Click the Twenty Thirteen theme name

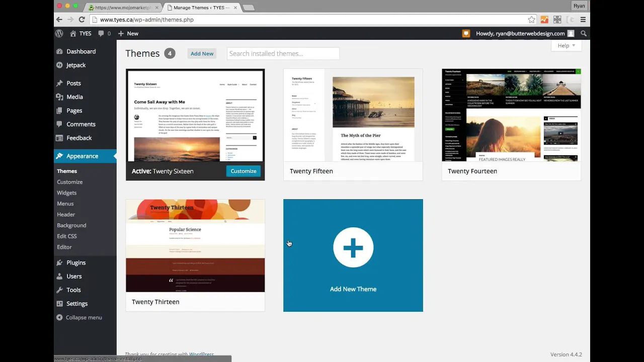(155, 302)
